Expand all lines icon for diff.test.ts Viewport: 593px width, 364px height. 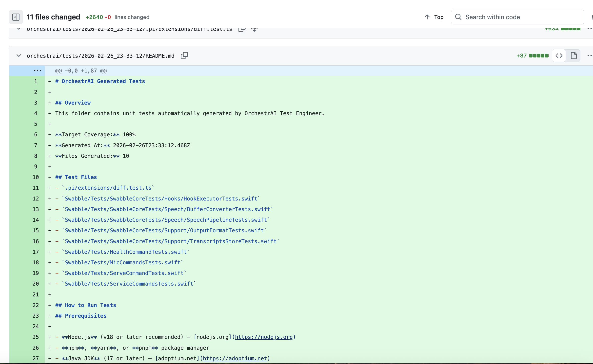point(255,29)
